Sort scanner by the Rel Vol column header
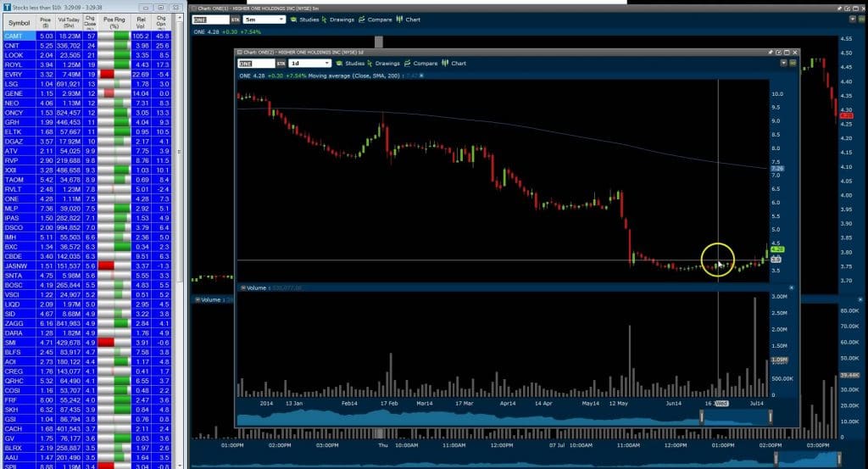Viewport: 868px width, 469px height. click(142, 23)
